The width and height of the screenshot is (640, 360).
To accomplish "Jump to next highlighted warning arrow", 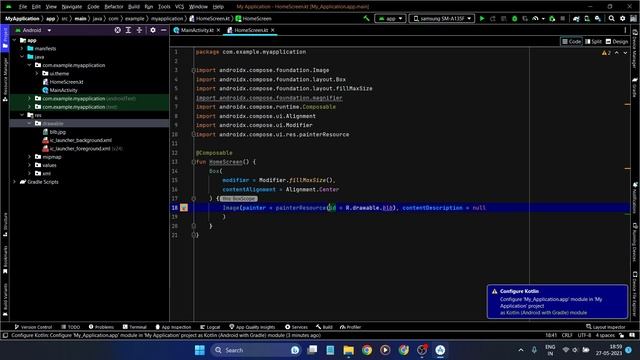I will click(625, 53).
